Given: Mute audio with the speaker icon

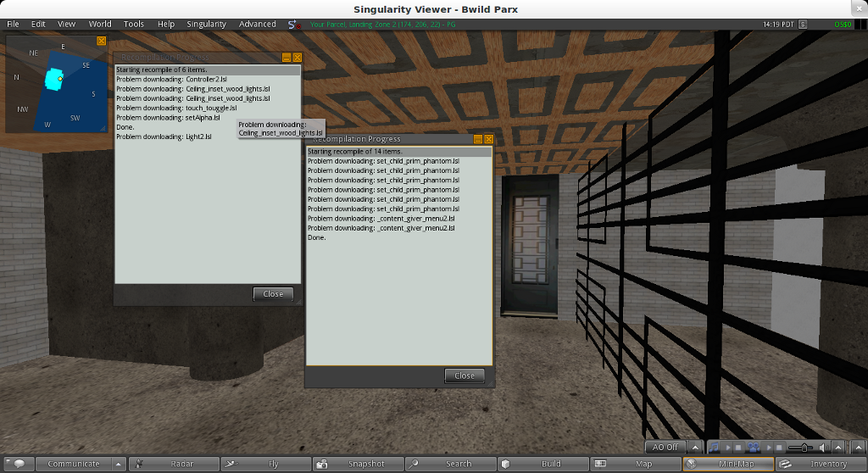Looking at the screenshot, I should point(824,448).
